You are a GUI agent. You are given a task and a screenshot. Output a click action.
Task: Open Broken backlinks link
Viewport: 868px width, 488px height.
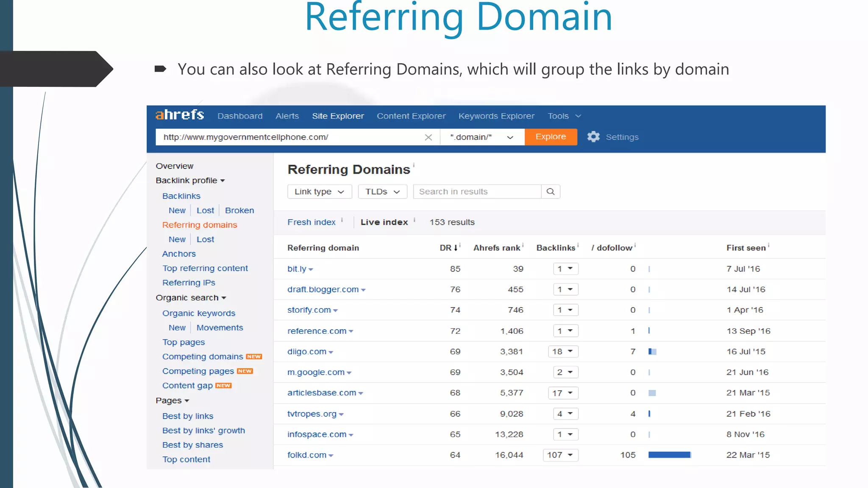239,211
